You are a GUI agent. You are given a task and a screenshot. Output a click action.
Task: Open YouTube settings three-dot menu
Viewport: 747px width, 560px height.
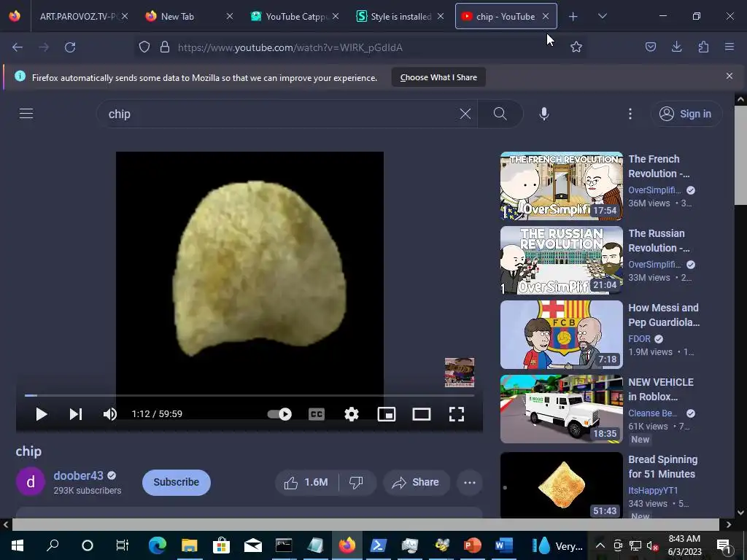630,114
